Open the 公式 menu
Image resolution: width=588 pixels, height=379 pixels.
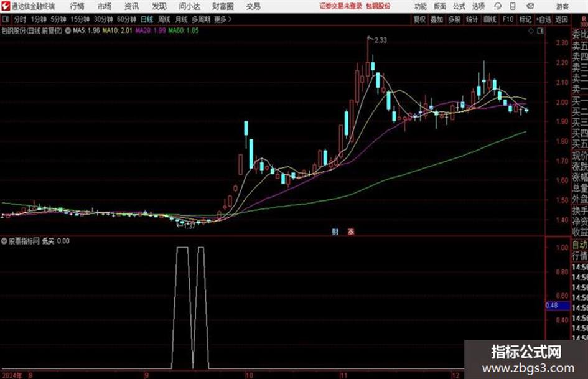[x=459, y=6]
